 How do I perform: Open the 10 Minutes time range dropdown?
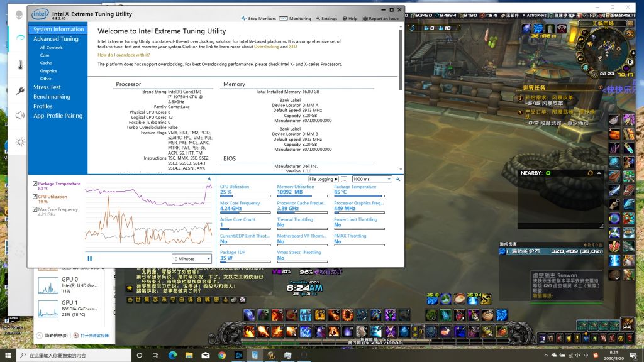[192, 258]
